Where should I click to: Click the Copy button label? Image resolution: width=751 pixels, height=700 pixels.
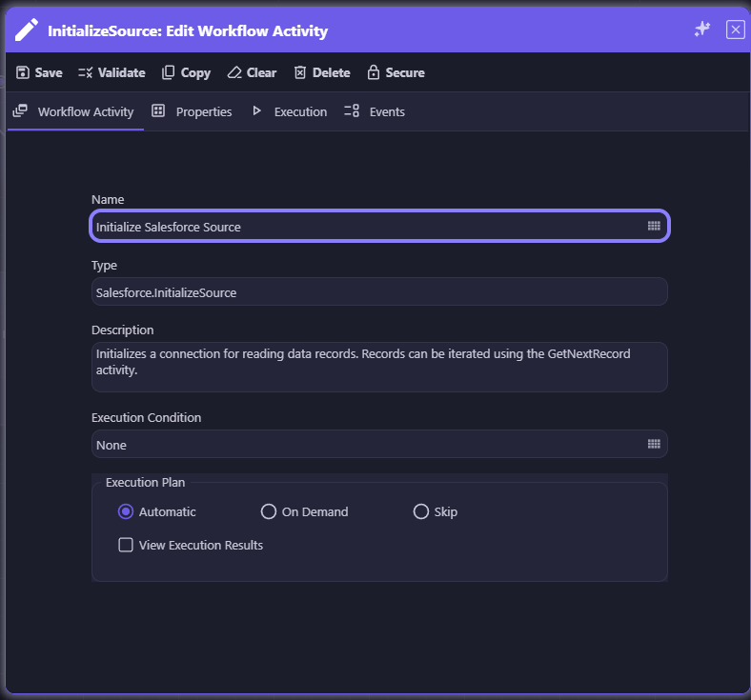click(195, 73)
